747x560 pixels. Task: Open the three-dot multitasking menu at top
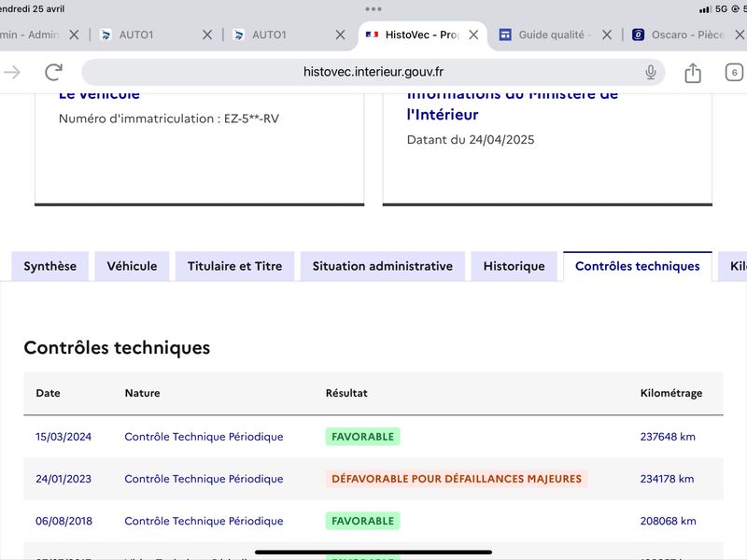[x=373, y=9]
